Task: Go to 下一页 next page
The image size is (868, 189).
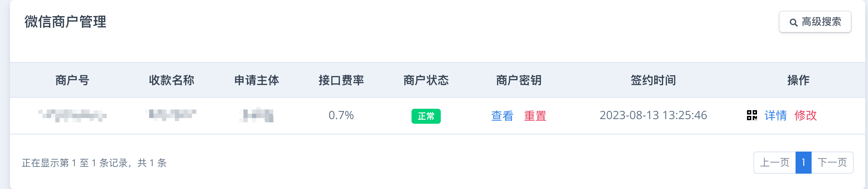Action: (832, 163)
